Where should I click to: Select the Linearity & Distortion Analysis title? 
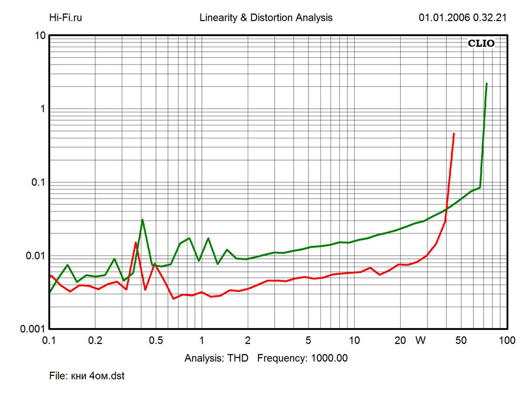point(266,18)
